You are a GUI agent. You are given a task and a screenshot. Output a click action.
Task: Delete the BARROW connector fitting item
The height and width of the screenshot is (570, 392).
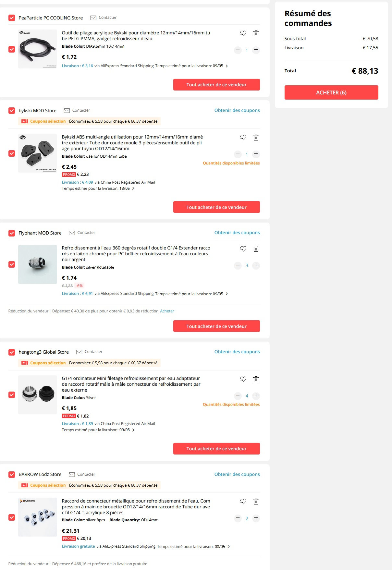(x=256, y=502)
